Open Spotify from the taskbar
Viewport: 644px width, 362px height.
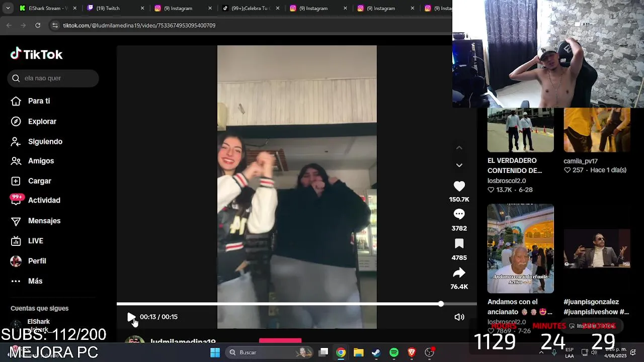click(x=394, y=352)
